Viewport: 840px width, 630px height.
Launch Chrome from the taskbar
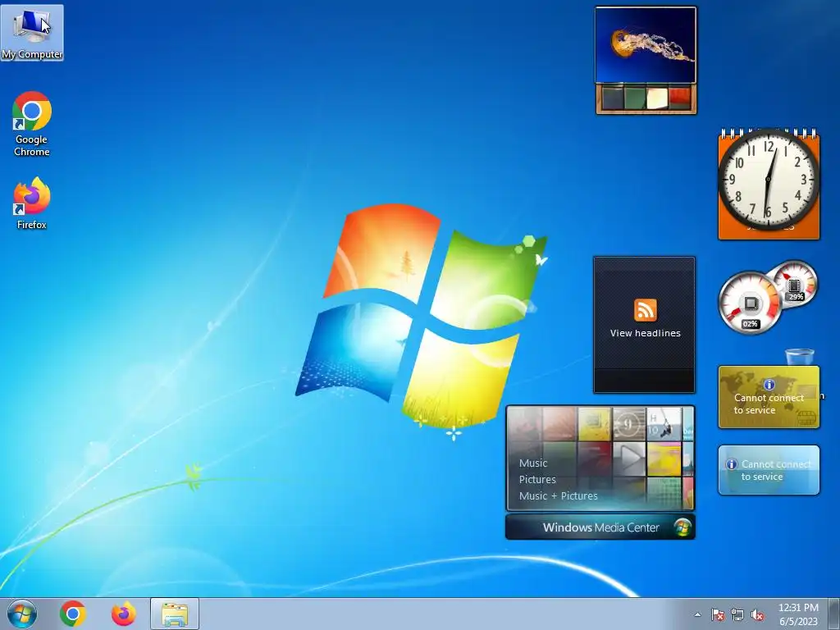73,614
